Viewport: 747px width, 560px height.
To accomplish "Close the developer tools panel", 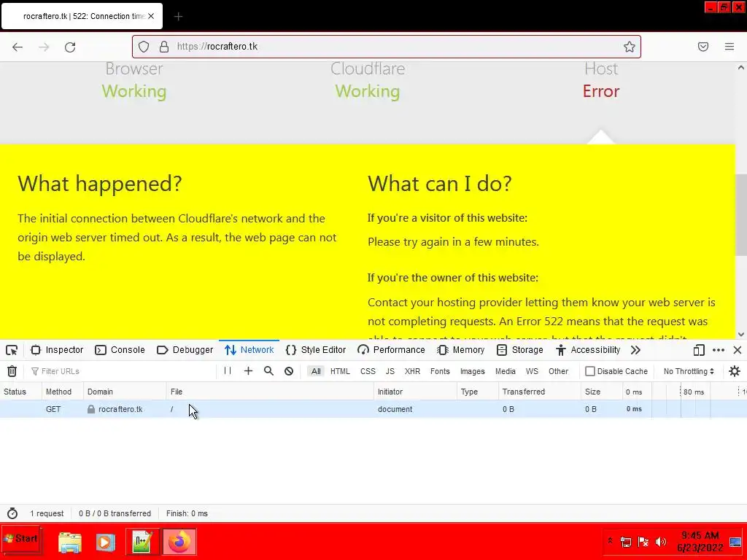I will 738,350.
